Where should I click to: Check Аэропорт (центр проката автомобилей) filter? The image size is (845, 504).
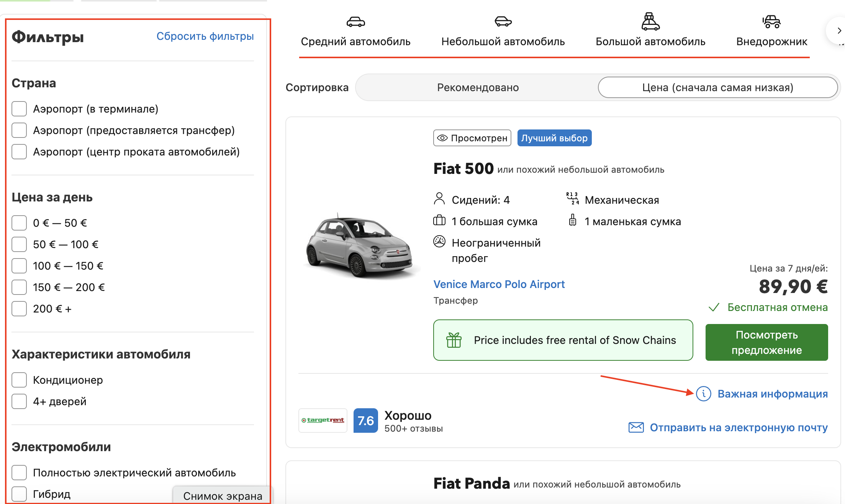[x=19, y=152]
